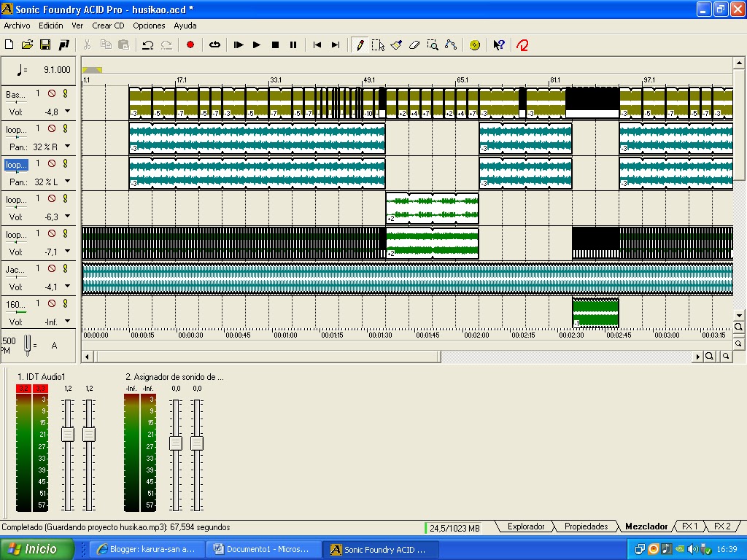The width and height of the screenshot is (747, 560).
Task: Open a project with the folder icon
Action: [27, 44]
